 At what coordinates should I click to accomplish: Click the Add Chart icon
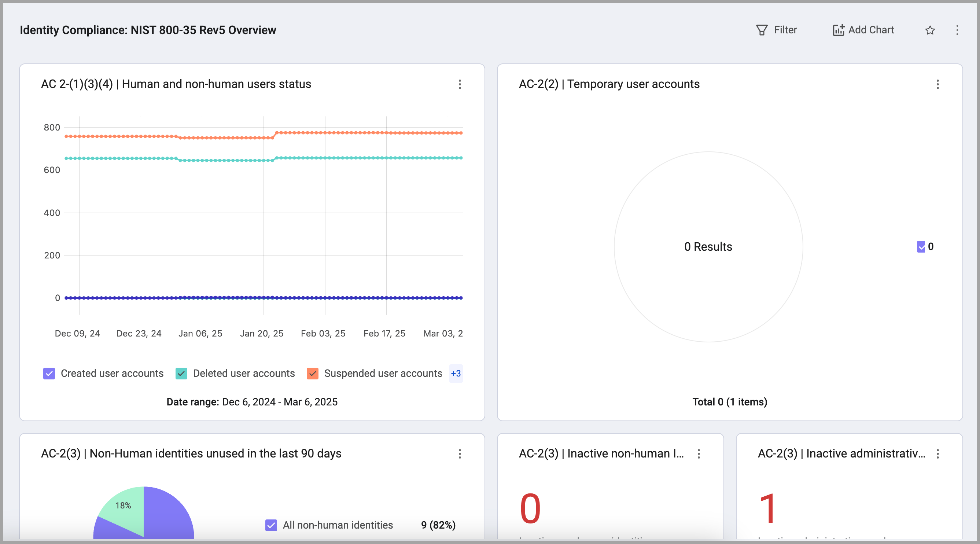[x=838, y=30]
